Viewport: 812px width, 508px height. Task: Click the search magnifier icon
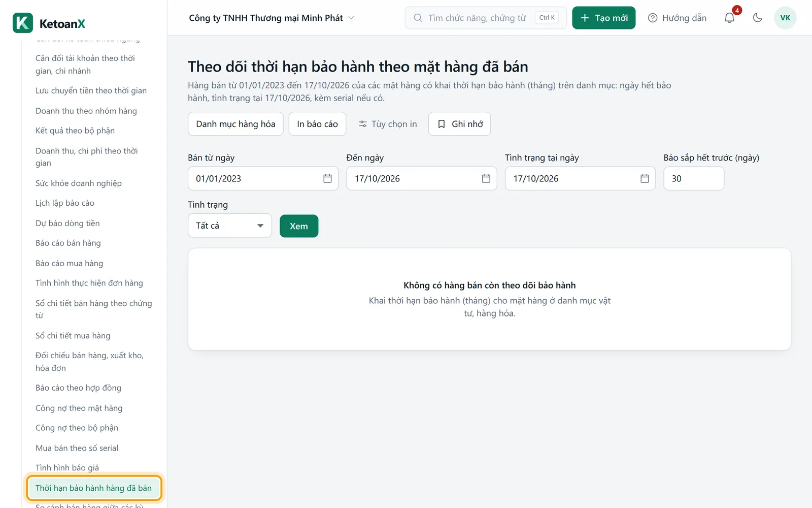[x=418, y=18]
